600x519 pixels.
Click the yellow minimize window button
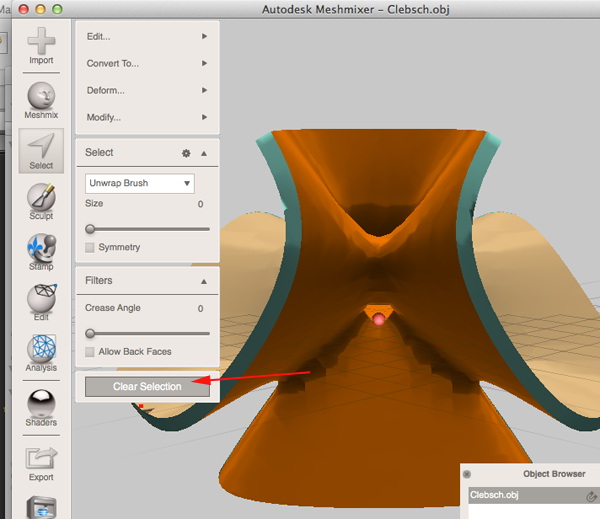(x=40, y=9)
